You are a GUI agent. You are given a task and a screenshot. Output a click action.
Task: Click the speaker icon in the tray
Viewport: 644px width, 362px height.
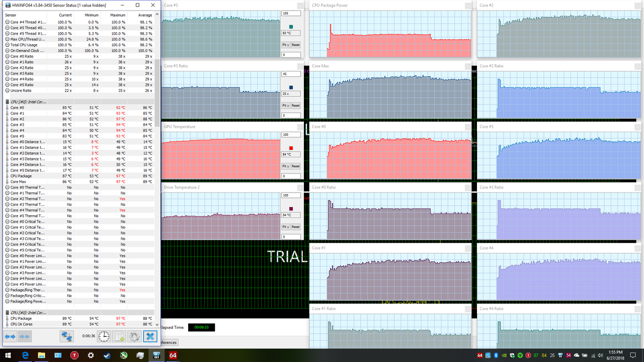[600, 355]
